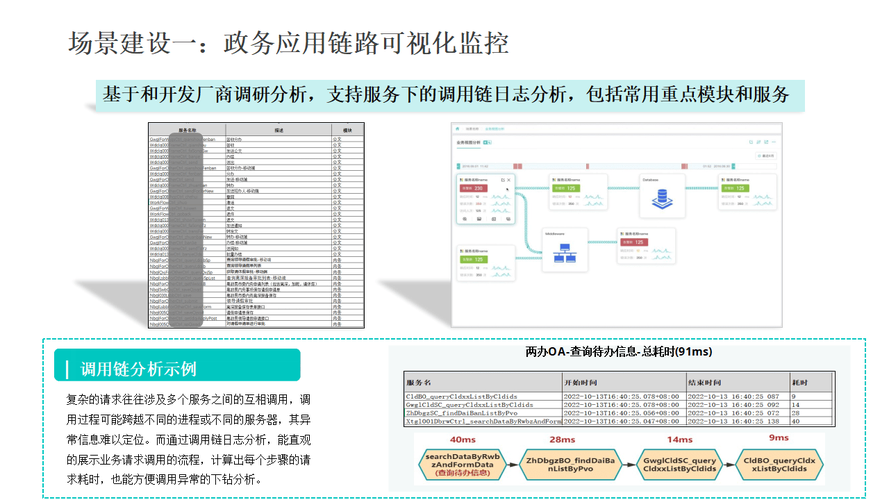Click the expand icon beside the card's X
This screenshot has width=889, height=500.
tap(502, 180)
